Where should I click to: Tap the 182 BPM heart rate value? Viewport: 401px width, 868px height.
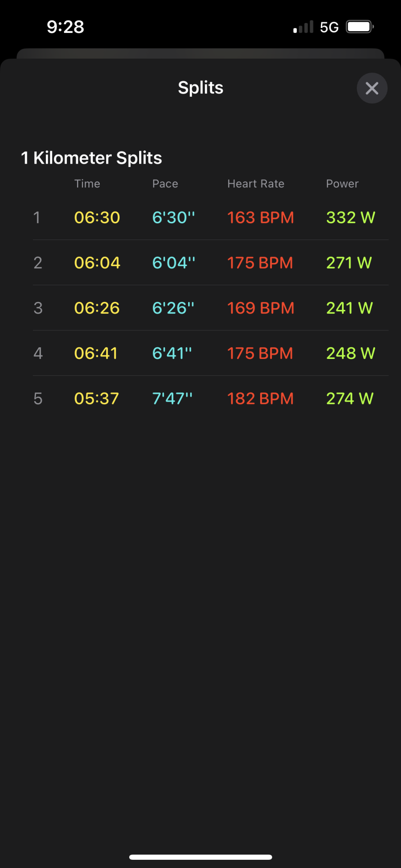pyautogui.click(x=261, y=398)
